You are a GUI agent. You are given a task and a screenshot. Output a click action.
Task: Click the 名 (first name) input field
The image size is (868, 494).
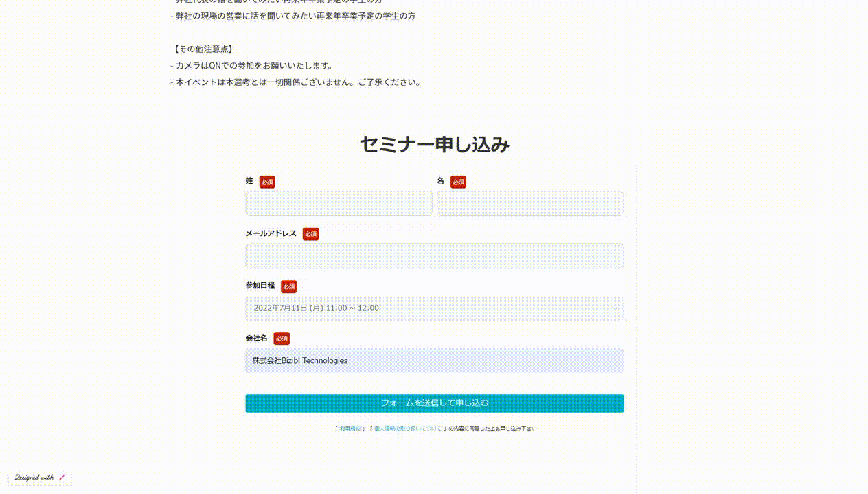point(529,204)
